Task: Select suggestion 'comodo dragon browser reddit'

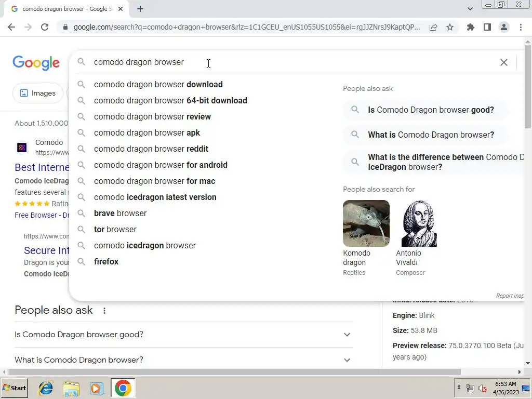Action: (x=151, y=149)
